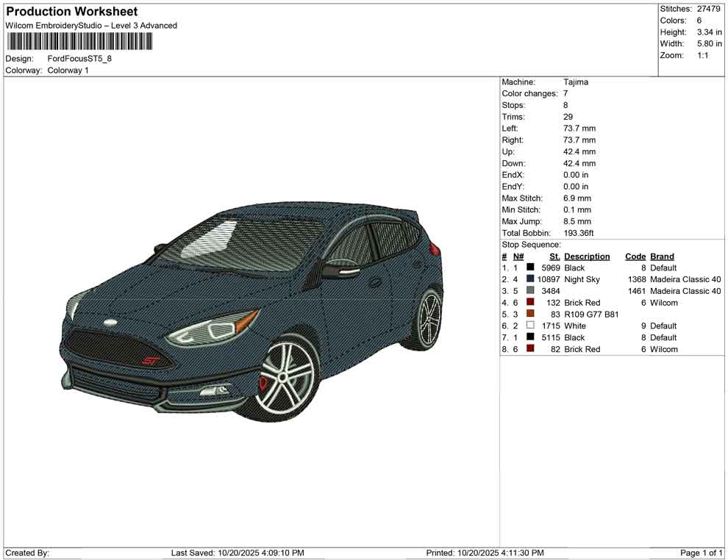Click the Max Stitch value '6.9 mm'
This screenshot has height=560, width=728.
tap(577, 198)
